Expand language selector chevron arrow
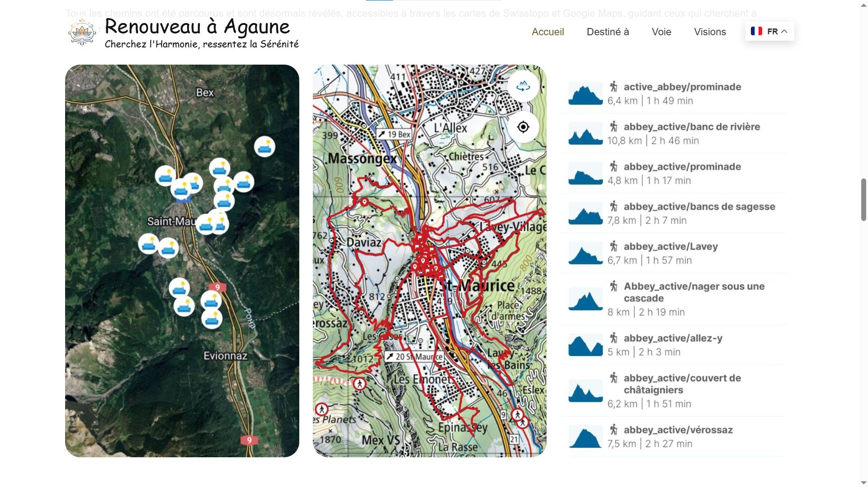This screenshot has width=868, height=488. point(784,31)
